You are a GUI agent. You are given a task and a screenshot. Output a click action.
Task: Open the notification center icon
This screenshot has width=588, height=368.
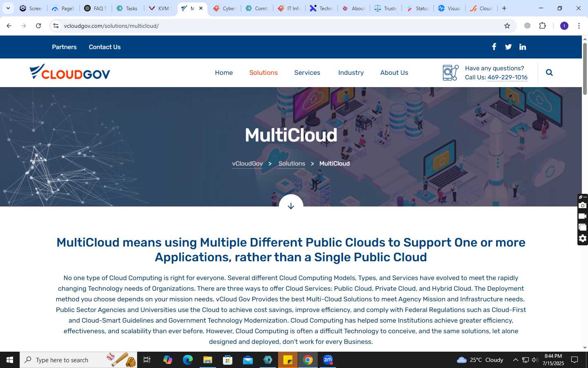[575, 360]
